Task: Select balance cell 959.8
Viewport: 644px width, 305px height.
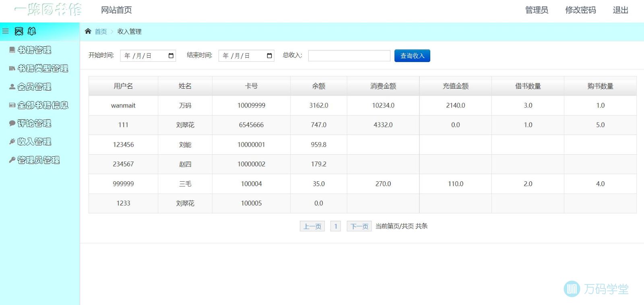Action: pyautogui.click(x=319, y=145)
